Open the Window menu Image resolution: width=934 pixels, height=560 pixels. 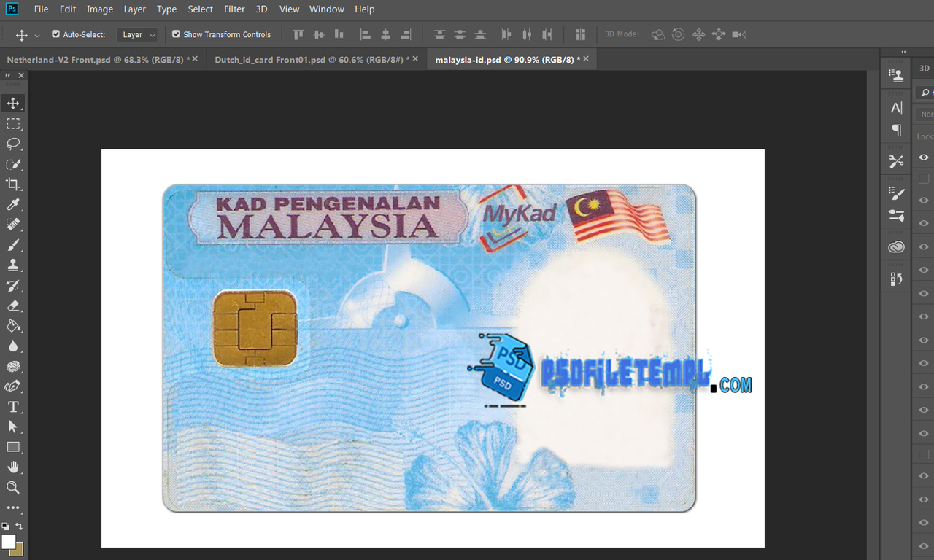[x=326, y=9]
